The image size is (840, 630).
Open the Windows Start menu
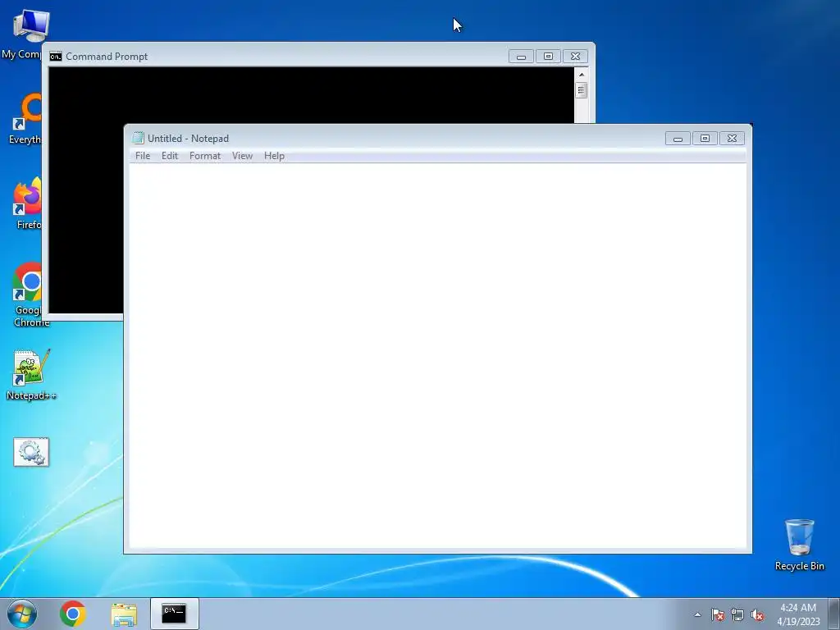[x=22, y=614]
